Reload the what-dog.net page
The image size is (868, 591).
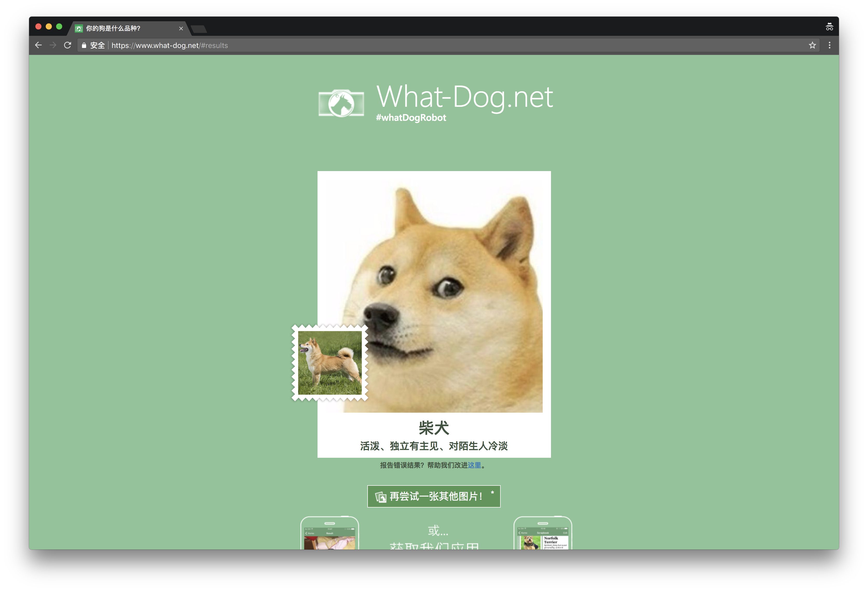68,45
